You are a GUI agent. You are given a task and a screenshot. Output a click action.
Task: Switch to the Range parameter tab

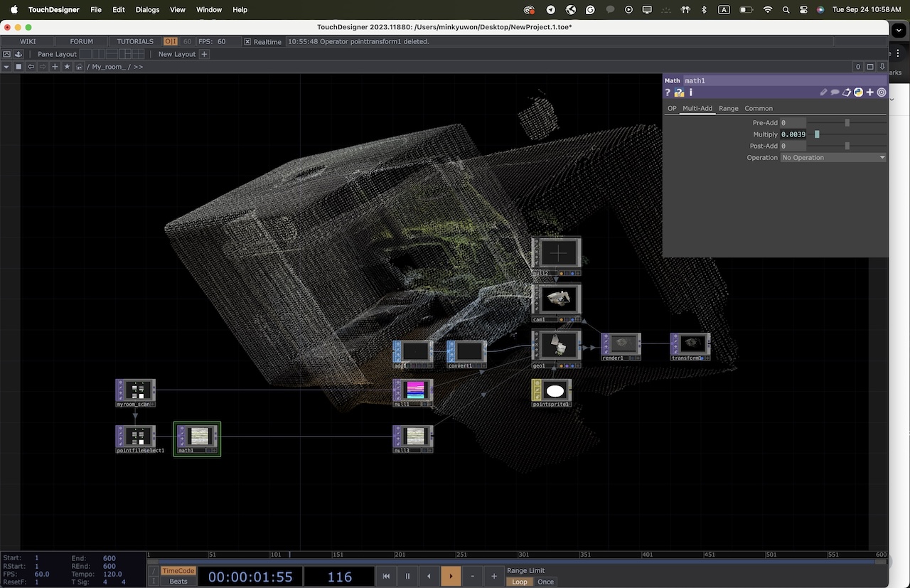pos(728,109)
